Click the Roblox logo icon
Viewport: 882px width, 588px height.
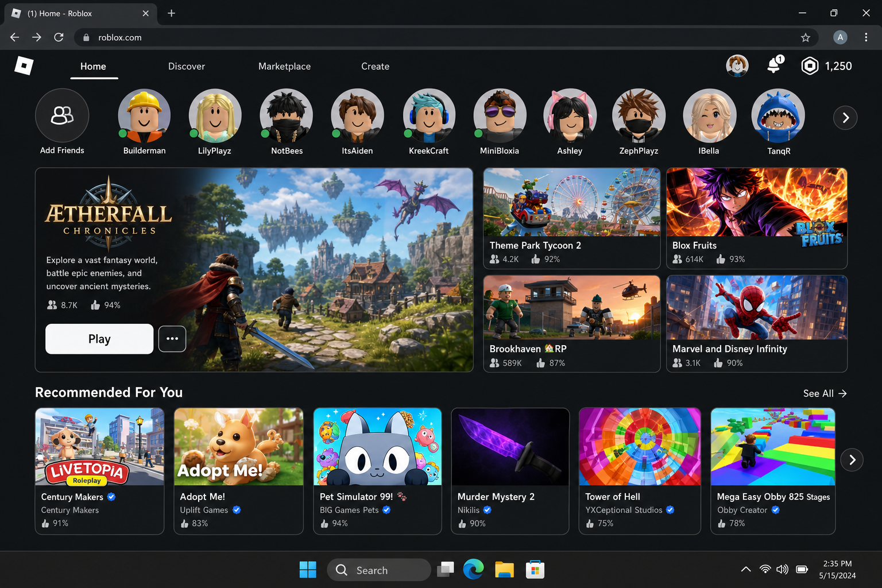24,66
